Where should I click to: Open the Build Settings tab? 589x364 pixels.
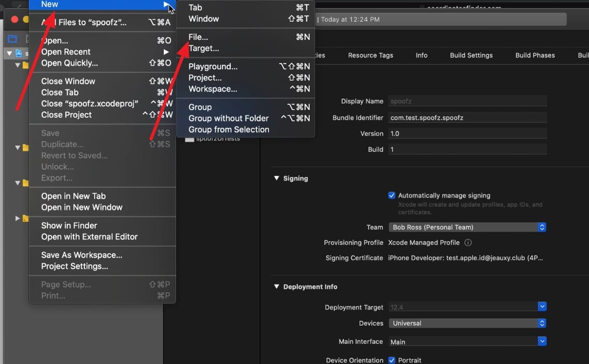click(471, 55)
